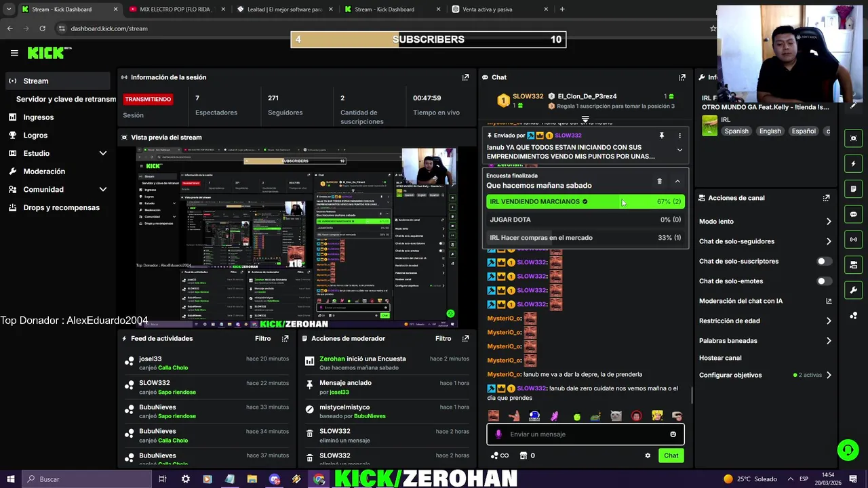Focus the Enviar un mensaje input field
The width and height of the screenshot is (868, 488).
585,434
